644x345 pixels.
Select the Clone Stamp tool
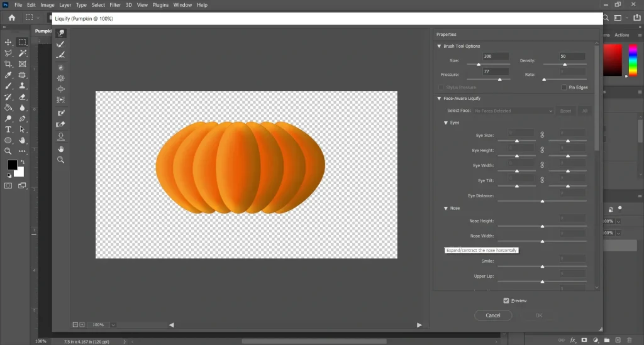click(x=22, y=85)
